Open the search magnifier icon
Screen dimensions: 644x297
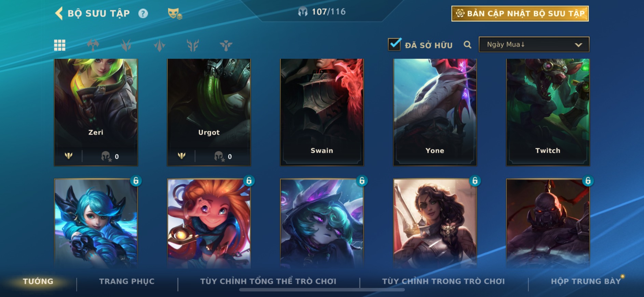point(467,45)
